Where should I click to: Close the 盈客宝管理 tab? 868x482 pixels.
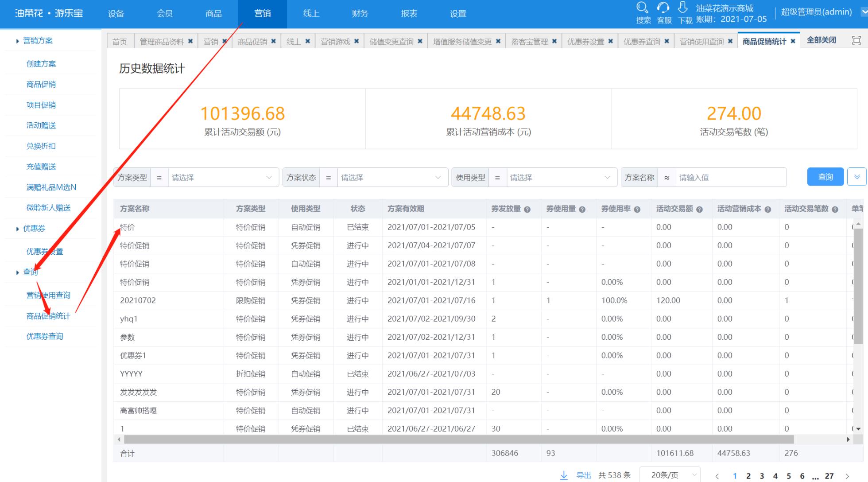[x=554, y=41]
